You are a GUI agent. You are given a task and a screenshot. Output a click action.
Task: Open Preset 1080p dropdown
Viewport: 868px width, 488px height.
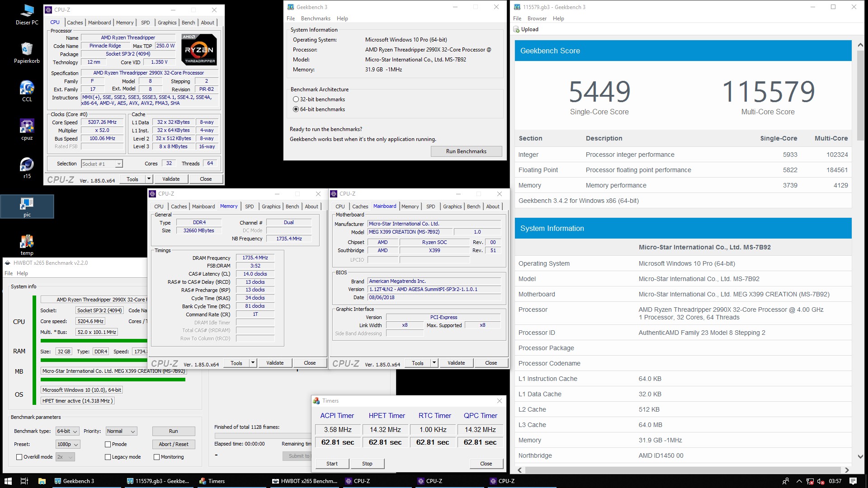(68, 445)
